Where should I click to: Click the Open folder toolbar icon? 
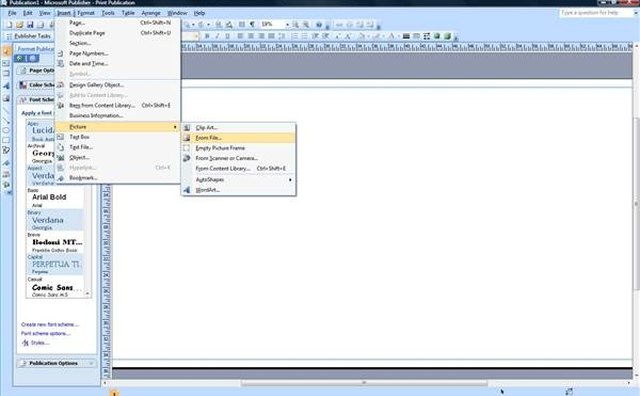click(20, 25)
